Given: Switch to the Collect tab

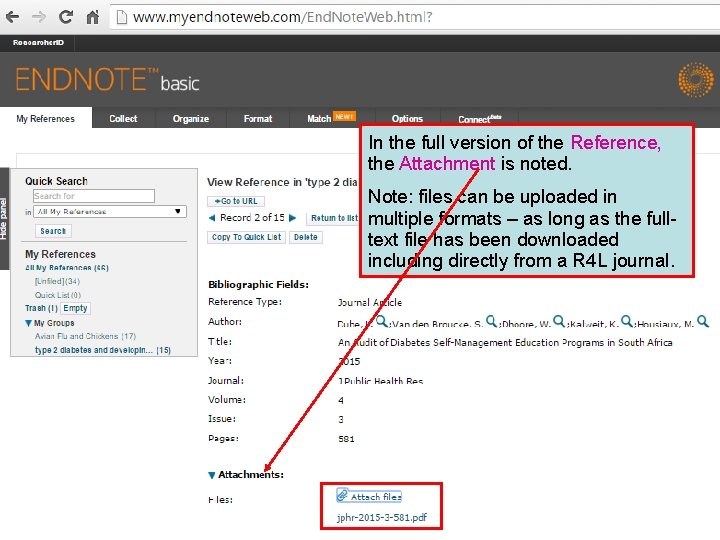Looking at the screenshot, I should pyautogui.click(x=123, y=118).
